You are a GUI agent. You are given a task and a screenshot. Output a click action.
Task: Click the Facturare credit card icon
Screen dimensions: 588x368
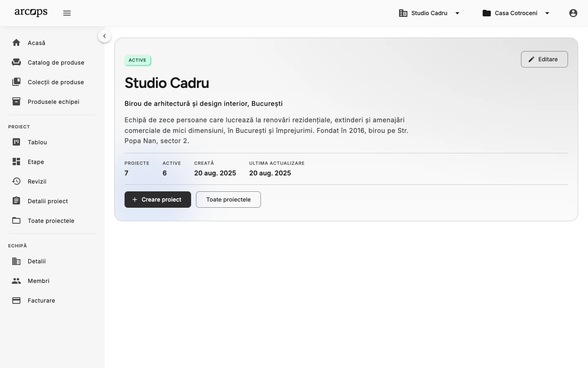coord(16,301)
